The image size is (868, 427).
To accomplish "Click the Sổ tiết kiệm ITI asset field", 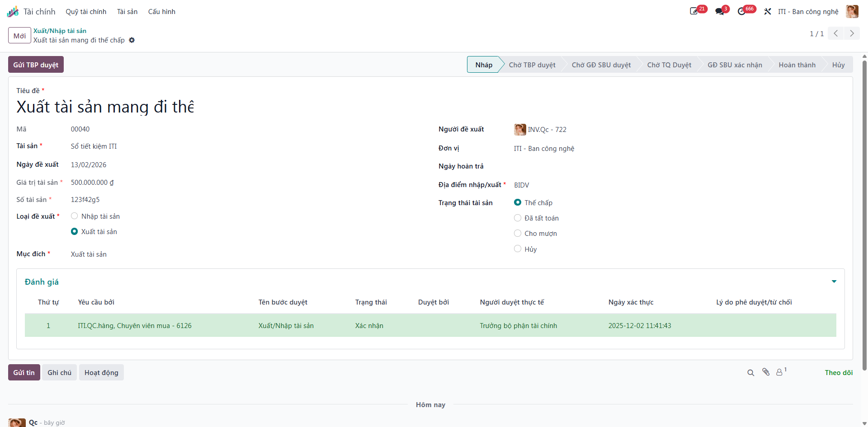I will [x=94, y=146].
